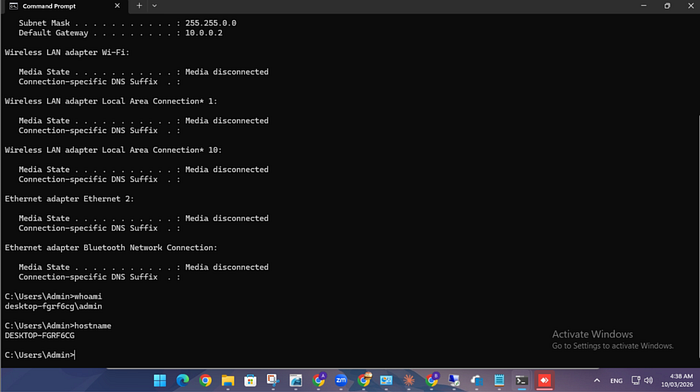The width and height of the screenshot is (700, 392).
Task: Click Media disconnected under Wi-Fi adapter
Action: pos(227,72)
